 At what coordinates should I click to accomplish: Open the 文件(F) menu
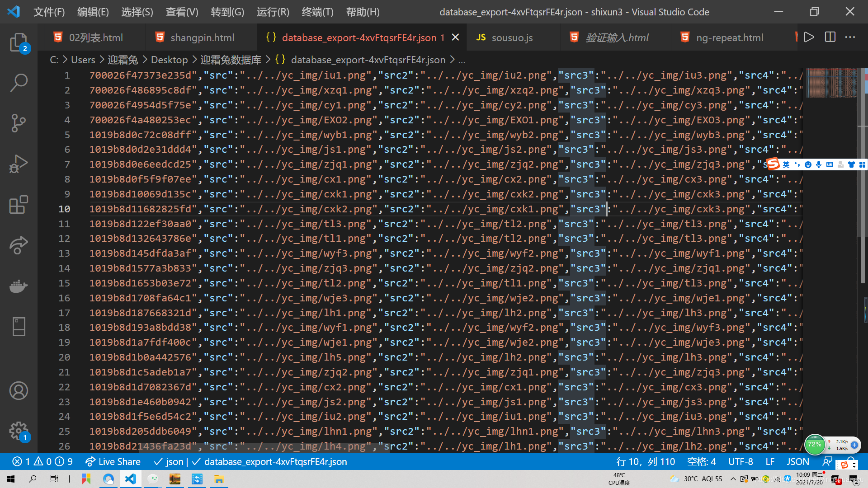click(49, 12)
